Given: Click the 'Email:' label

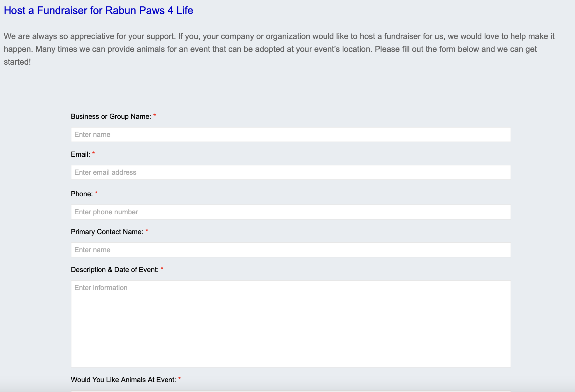Looking at the screenshot, I should [80, 154].
